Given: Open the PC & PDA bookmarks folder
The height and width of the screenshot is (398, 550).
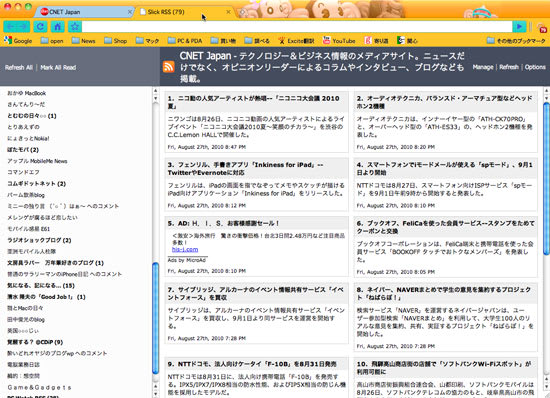Looking at the screenshot, I should [x=185, y=41].
